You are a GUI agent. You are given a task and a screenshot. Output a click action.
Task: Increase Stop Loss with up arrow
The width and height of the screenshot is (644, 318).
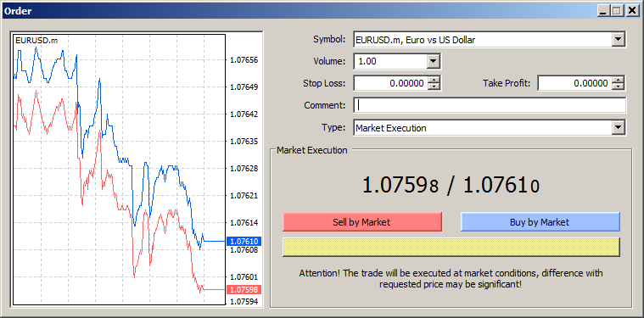[434, 81]
